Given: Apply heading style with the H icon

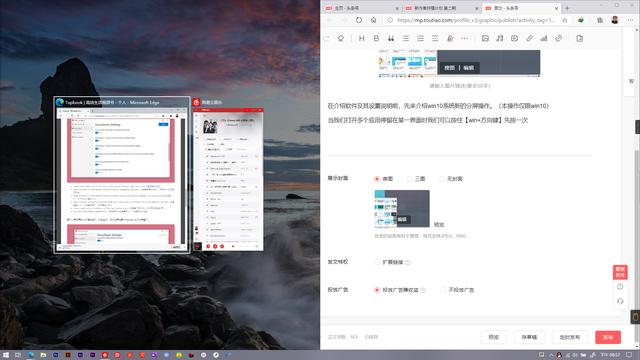Looking at the screenshot, I should point(361,38).
